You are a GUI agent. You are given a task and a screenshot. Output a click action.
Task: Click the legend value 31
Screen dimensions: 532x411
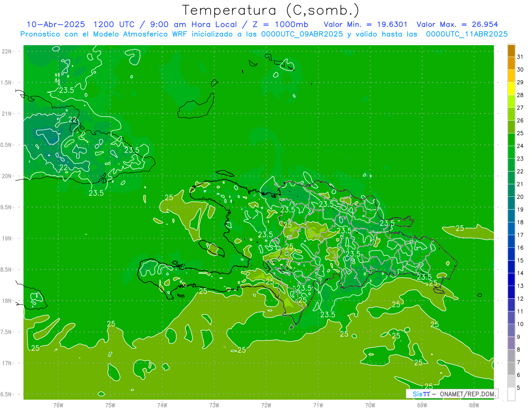coord(520,56)
